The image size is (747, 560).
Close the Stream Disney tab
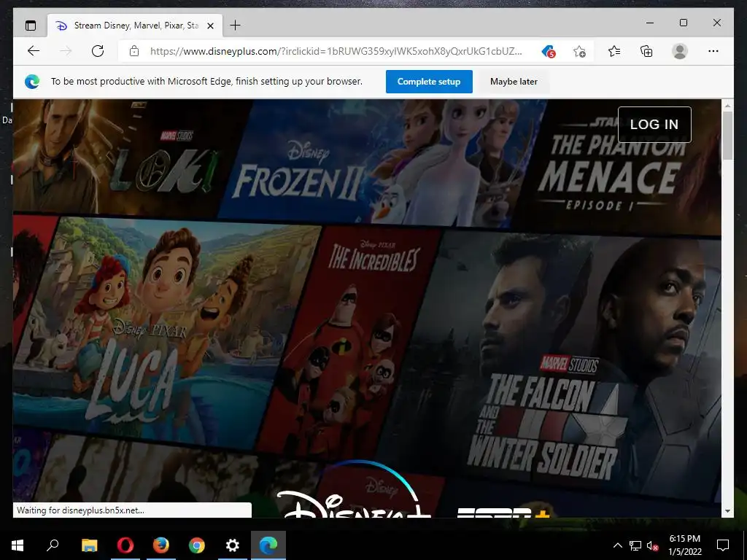(211, 26)
